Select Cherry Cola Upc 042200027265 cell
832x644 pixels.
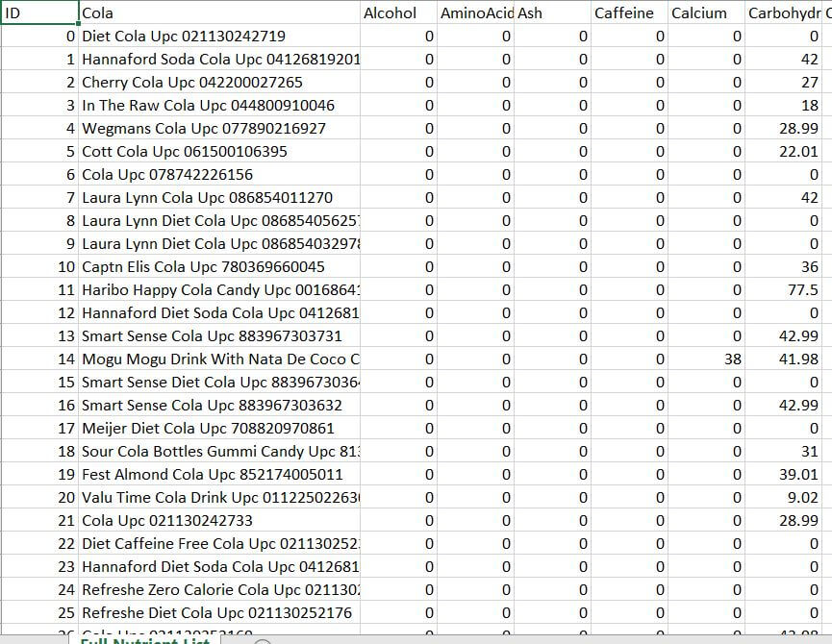pos(219,82)
